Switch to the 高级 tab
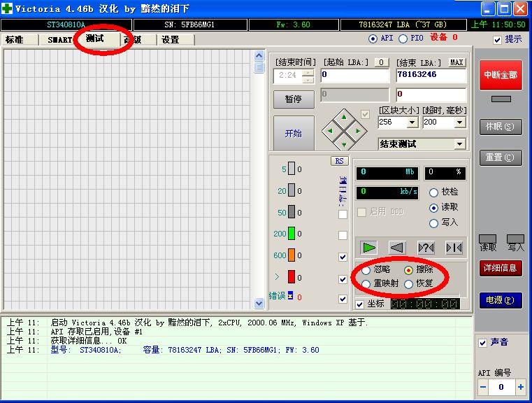 (x=138, y=40)
